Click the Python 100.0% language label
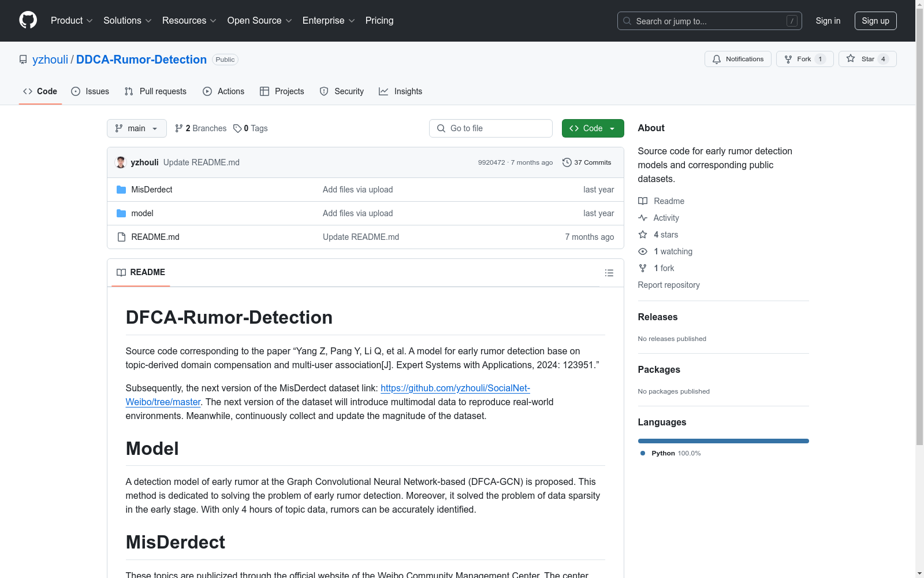This screenshot has width=924, height=578. click(x=670, y=453)
